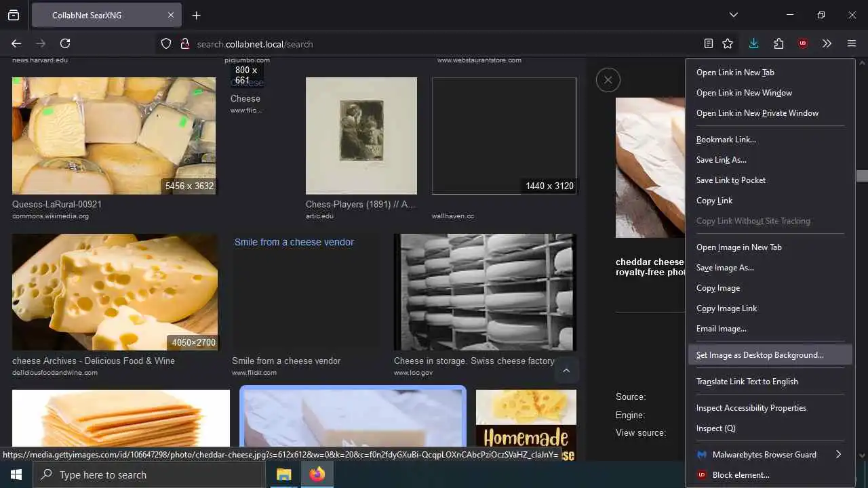The image size is (868, 488).
Task: Click deliciousfoodandwine.com source text
Action: coord(55,373)
